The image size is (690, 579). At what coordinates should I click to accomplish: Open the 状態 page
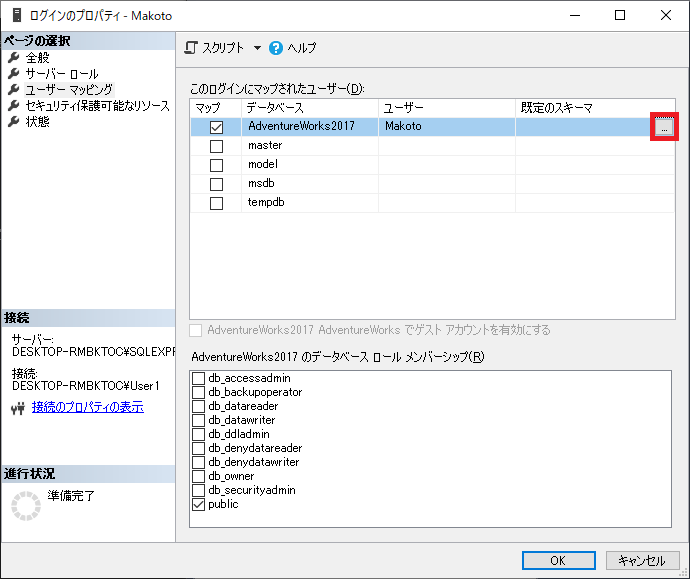(37, 121)
